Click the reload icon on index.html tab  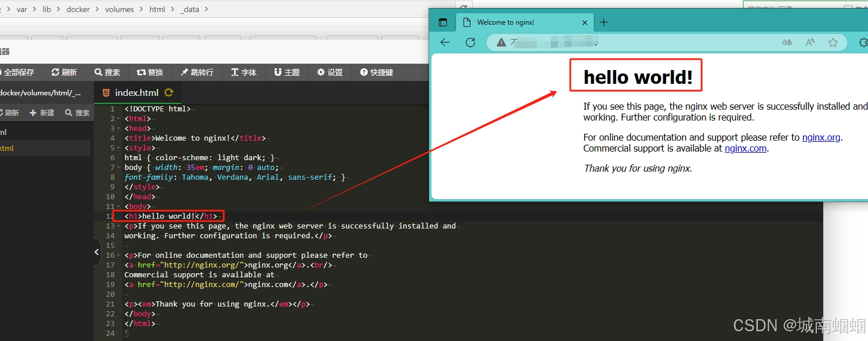(169, 92)
